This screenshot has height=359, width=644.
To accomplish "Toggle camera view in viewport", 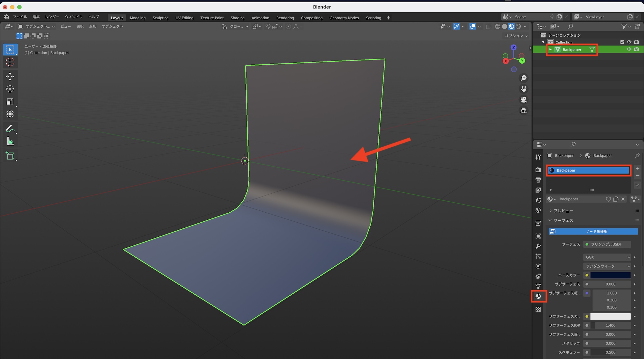I will [x=524, y=100].
